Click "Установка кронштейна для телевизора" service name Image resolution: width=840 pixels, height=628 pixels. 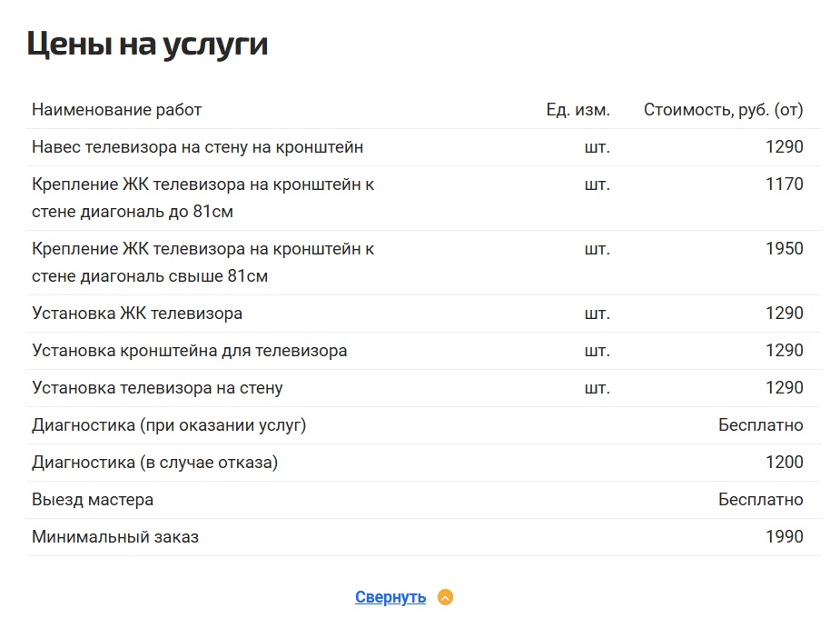[x=190, y=351]
